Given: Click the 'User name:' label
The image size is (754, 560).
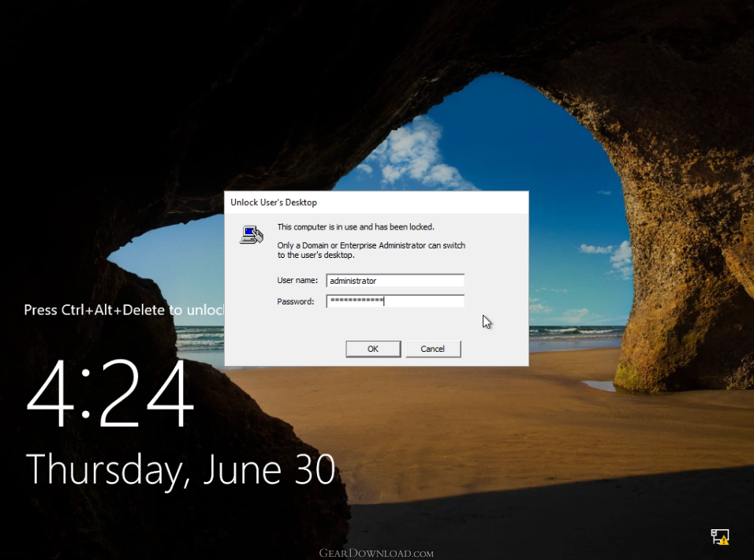Looking at the screenshot, I should [297, 280].
